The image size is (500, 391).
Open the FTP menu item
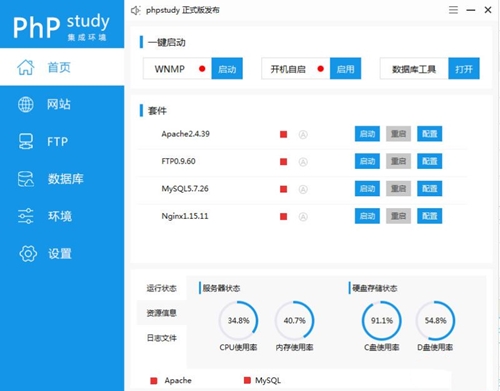[x=62, y=142]
